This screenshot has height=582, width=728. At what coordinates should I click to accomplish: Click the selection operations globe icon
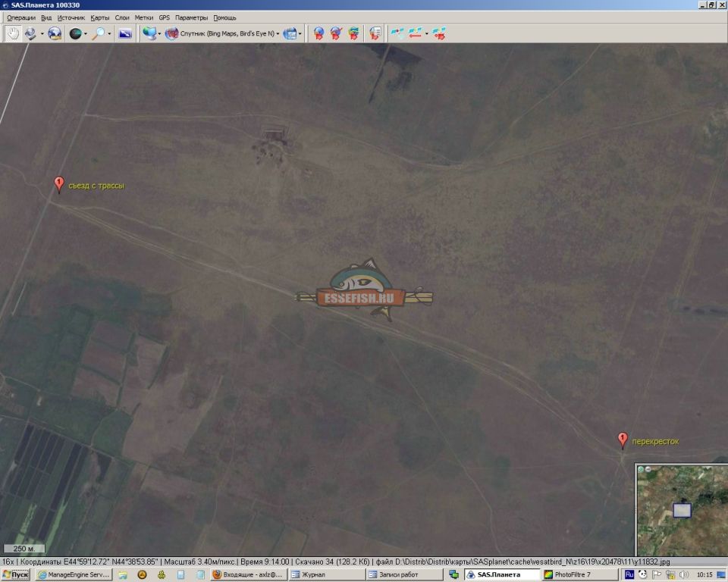point(30,33)
